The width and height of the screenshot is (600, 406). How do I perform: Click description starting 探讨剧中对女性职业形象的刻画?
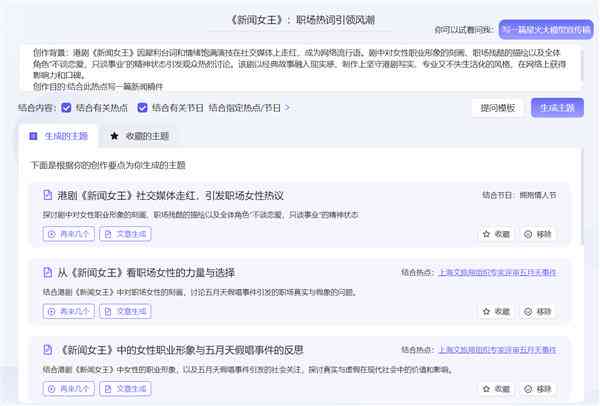coord(201,215)
